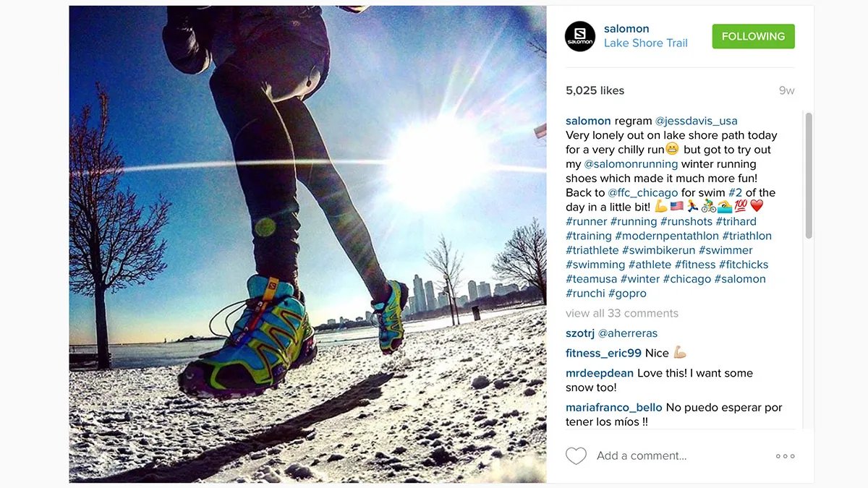Open the three-dots more options icon

click(x=785, y=456)
